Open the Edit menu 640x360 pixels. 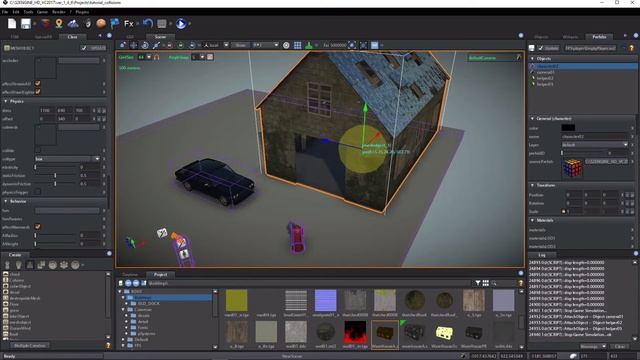[x=16, y=12]
